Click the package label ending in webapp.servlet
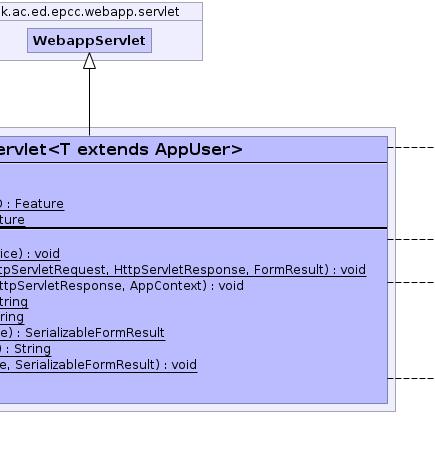 pos(90,12)
